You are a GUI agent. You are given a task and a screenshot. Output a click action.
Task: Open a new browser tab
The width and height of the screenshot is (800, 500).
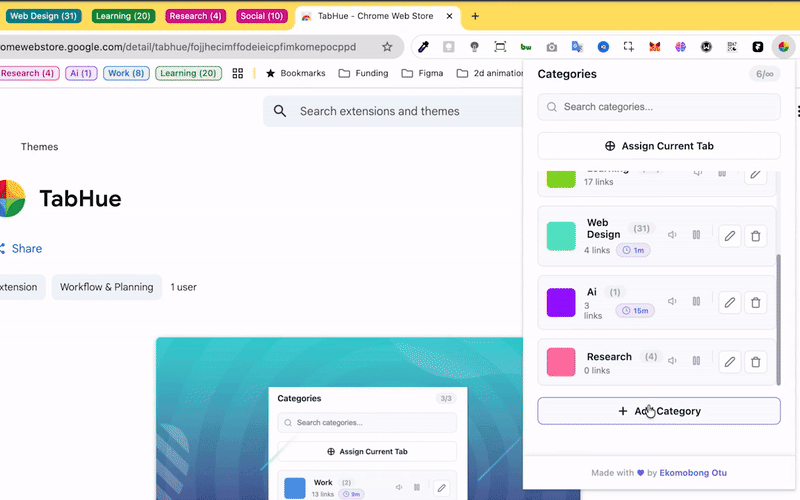pyautogui.click(x=475, y=16)
